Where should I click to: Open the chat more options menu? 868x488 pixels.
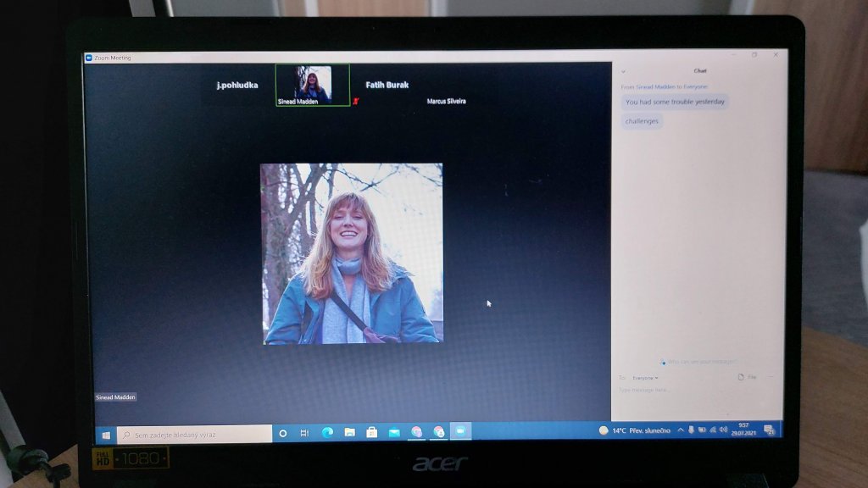[771, 377]
